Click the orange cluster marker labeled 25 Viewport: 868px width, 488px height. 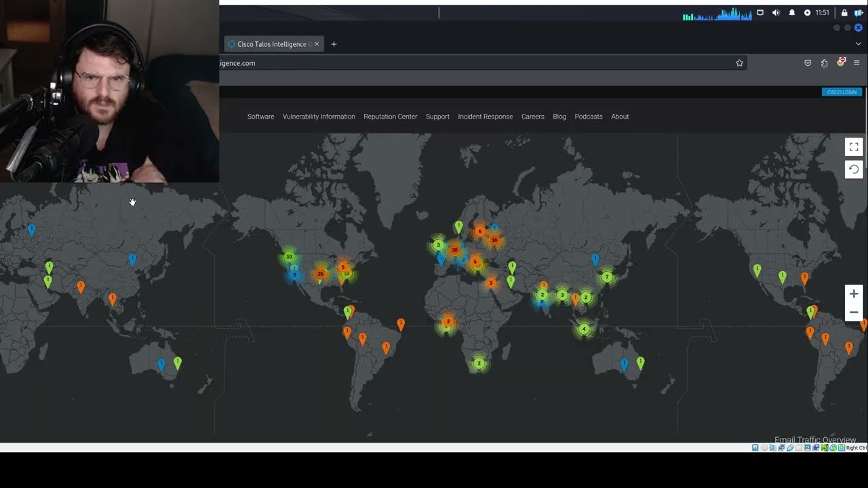(320, 274)
